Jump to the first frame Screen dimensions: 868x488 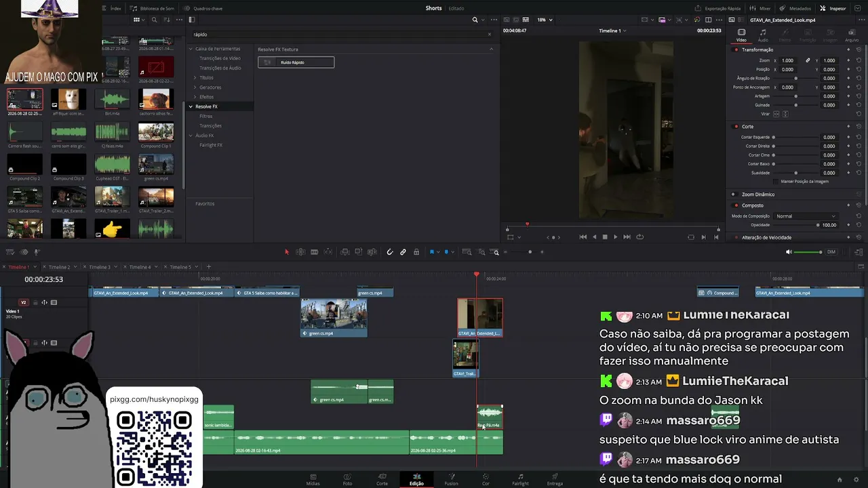pyautogui.click(x=583, y=237)
